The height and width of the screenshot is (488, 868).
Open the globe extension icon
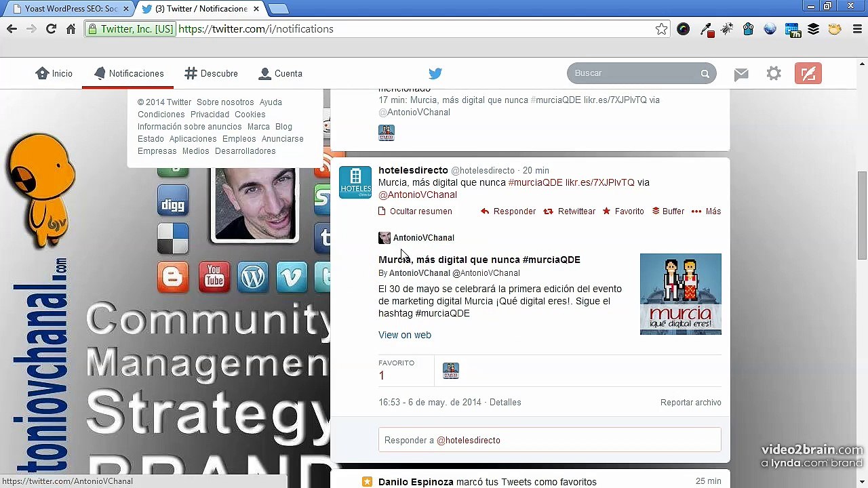(x=770, y=29)
